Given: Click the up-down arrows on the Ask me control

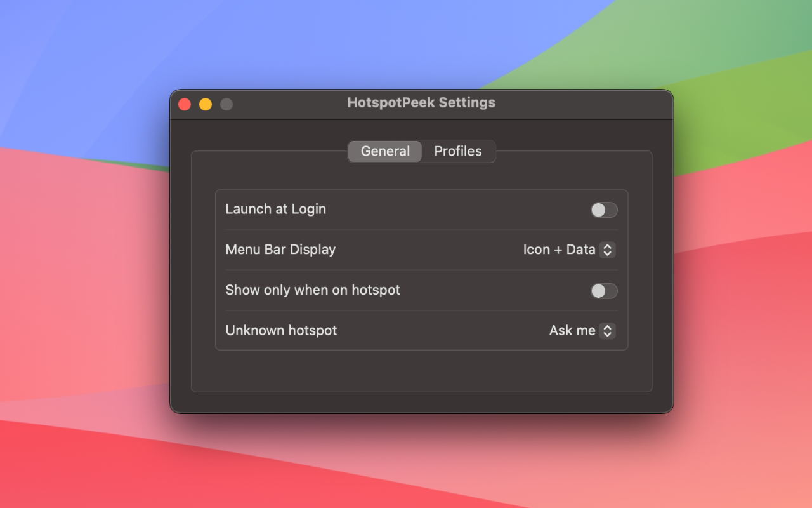Looking at the screenshot, I should (608, 330).
